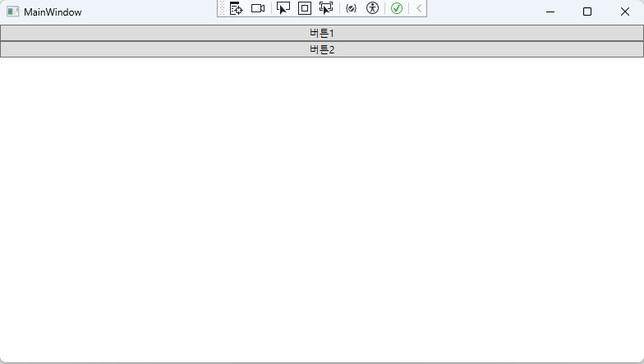
Task: Click the debug toolbar drag grip
Action: coord(222,8)
